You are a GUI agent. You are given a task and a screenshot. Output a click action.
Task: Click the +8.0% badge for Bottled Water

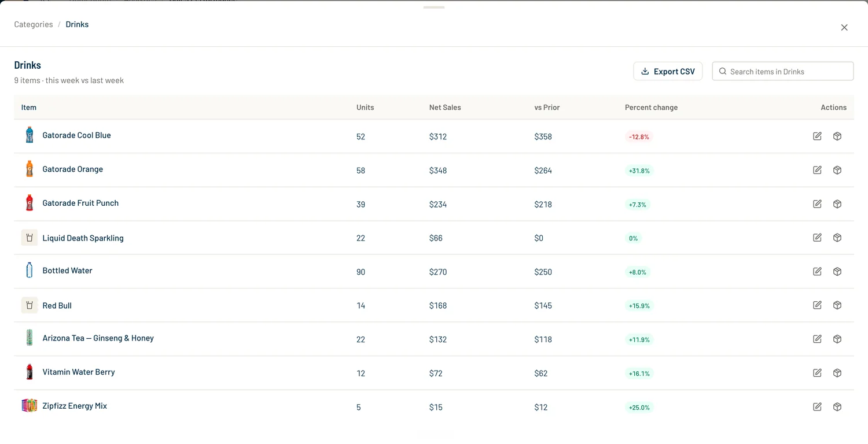coord(637,272)
